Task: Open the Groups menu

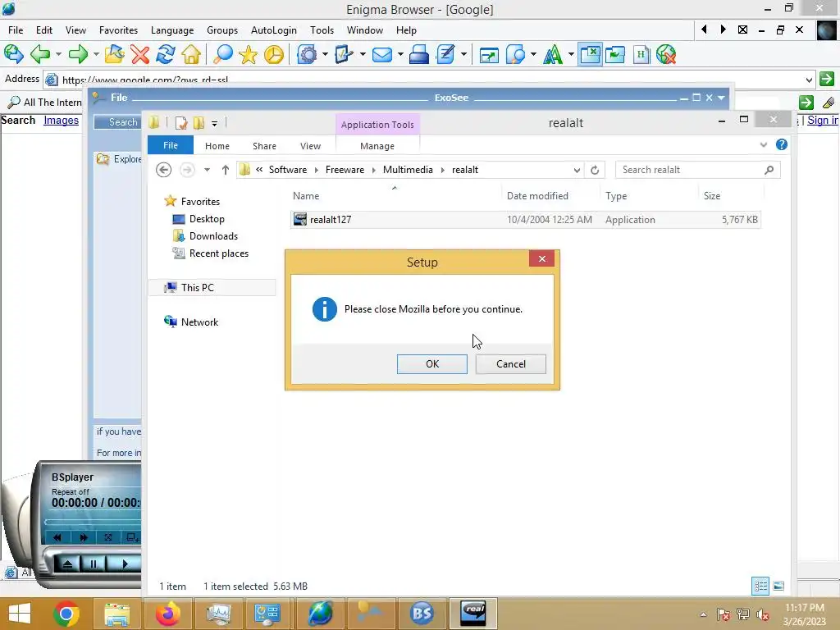Action: click(x=221, y=30)
